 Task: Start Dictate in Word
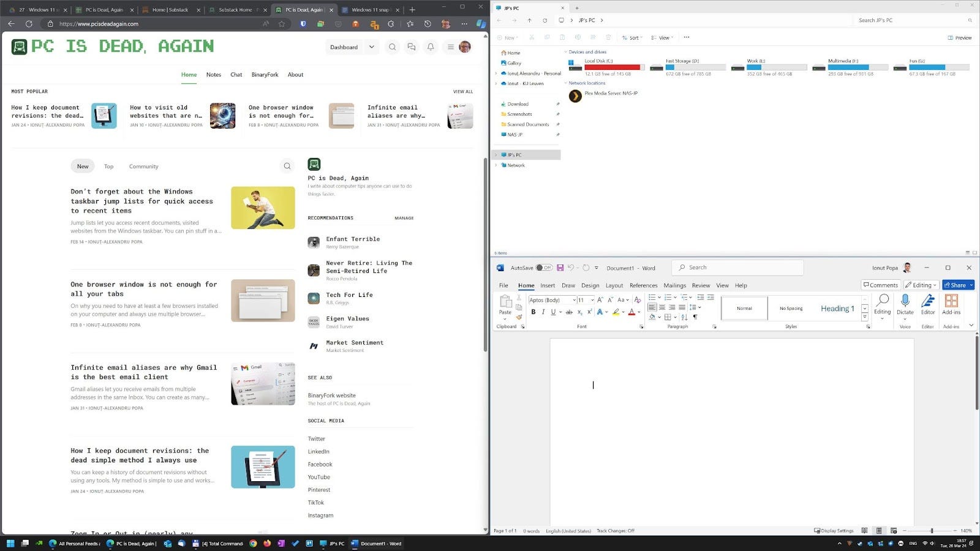[905, 304]
